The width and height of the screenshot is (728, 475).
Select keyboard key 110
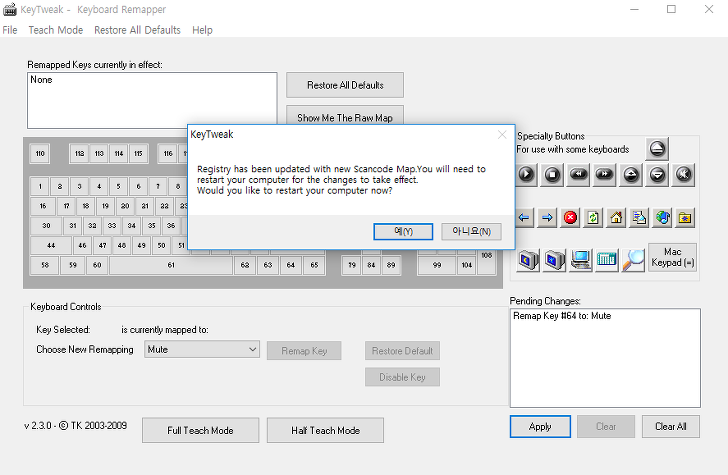(40, 154)
